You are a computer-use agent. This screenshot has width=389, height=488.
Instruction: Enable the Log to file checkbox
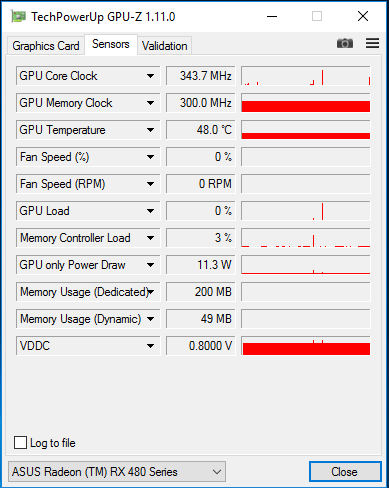[x=20, y=443]
